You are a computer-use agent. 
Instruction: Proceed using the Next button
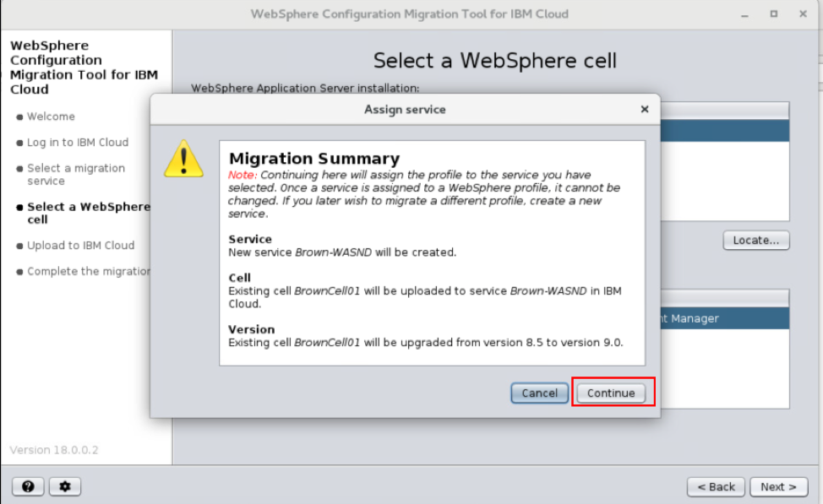[x=778, y=486]
